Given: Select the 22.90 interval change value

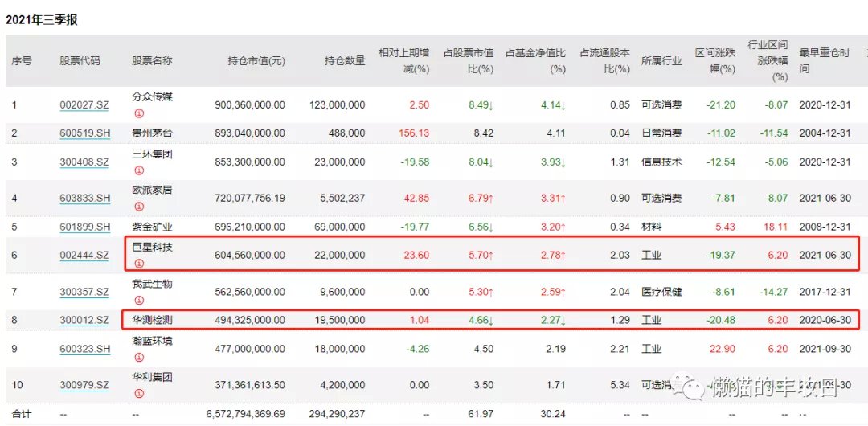Looking at the screenshot, I should [723, 349].
